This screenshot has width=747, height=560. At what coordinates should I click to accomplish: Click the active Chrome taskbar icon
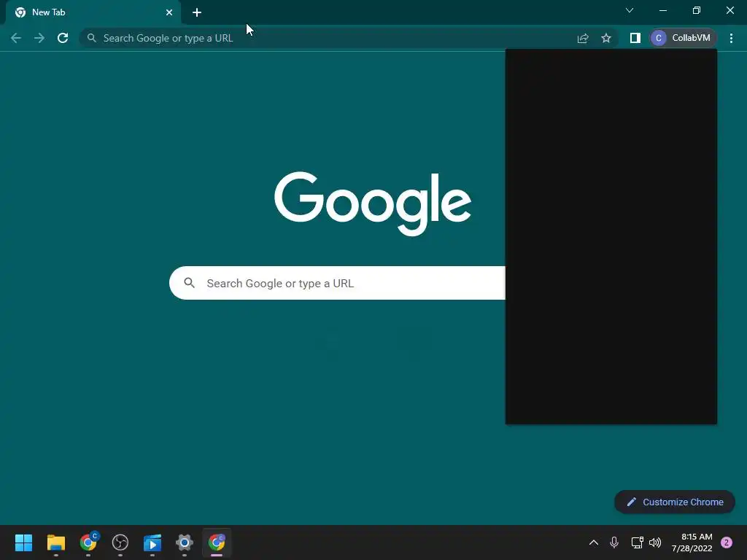[x=217, y=542]
